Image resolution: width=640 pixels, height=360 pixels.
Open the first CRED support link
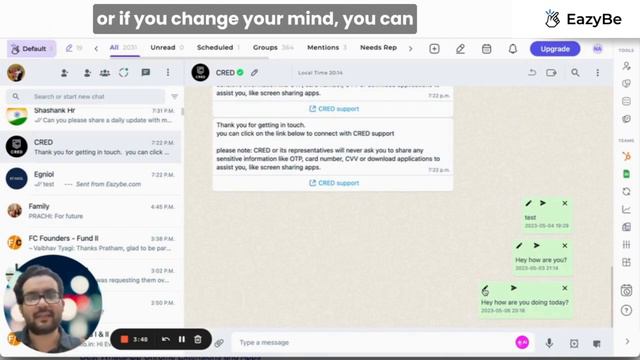tap(334, 109)
